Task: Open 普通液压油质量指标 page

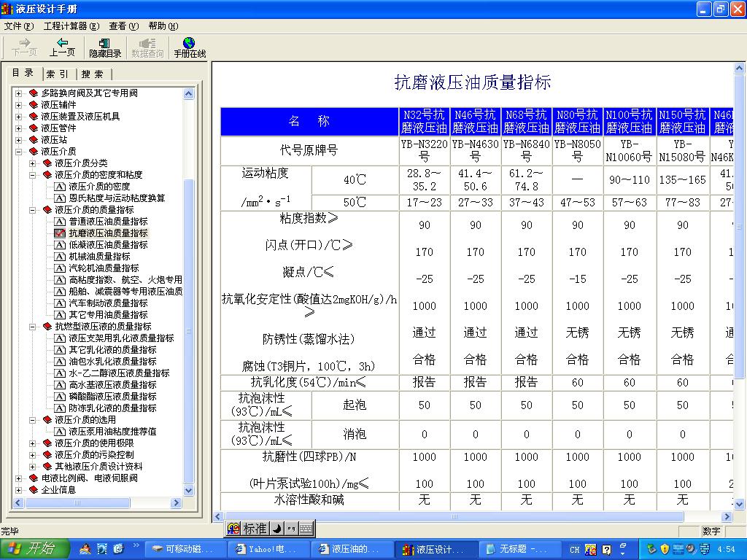Action: click(108, 222)
